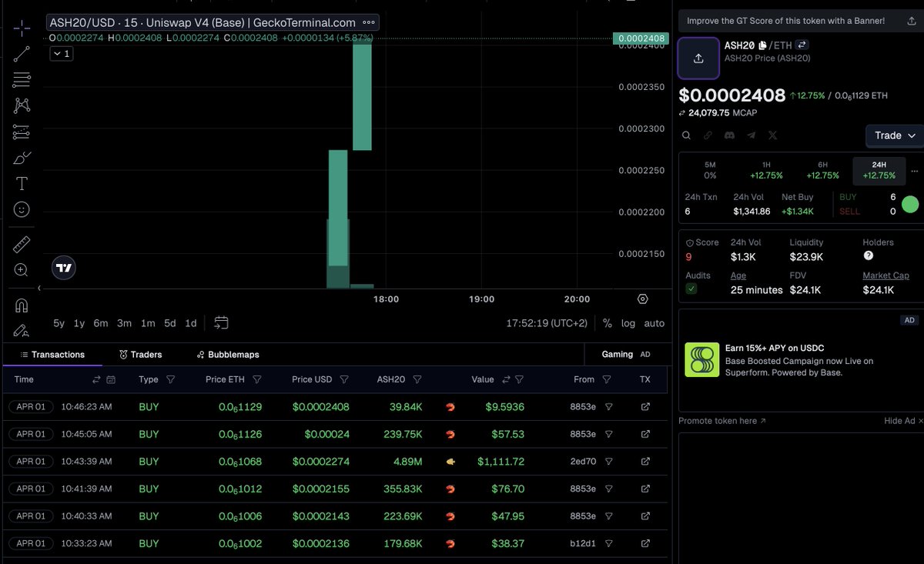Open TX link for $1,111.72 trade
This screenshot has height=564, width=924.
[x=645, y=462]
